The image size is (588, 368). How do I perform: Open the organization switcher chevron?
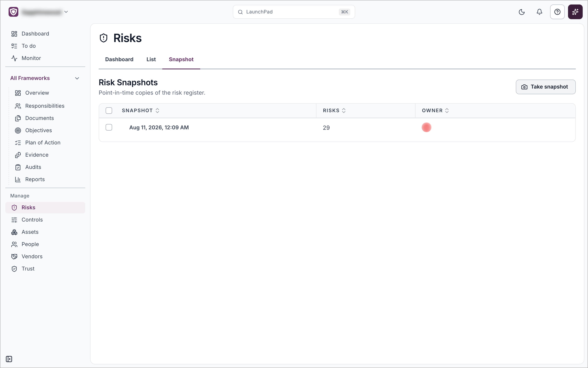coord(66,12)
